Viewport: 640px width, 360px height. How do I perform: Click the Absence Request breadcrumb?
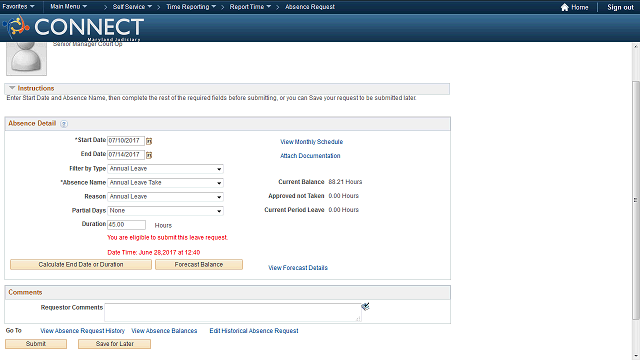tap(310, 7)
